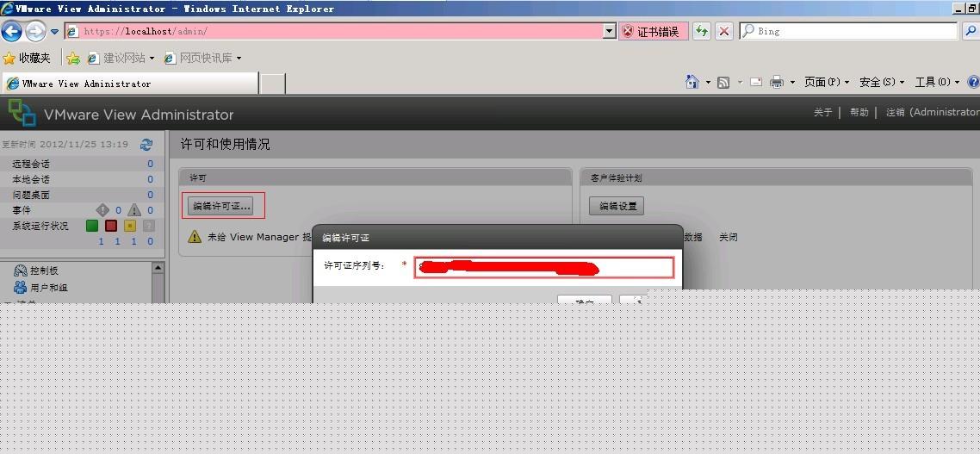Click the Home house icon in command bar
Viewport: 980px width, 454px height.
pyautogui.click(x=692, y=82)
